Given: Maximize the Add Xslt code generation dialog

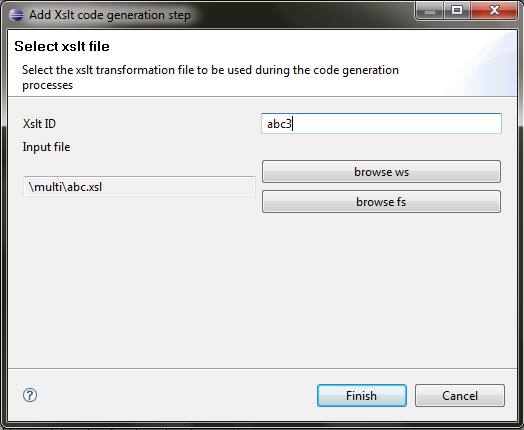Looking at the screenshot, I should click(x=457, y=11).
